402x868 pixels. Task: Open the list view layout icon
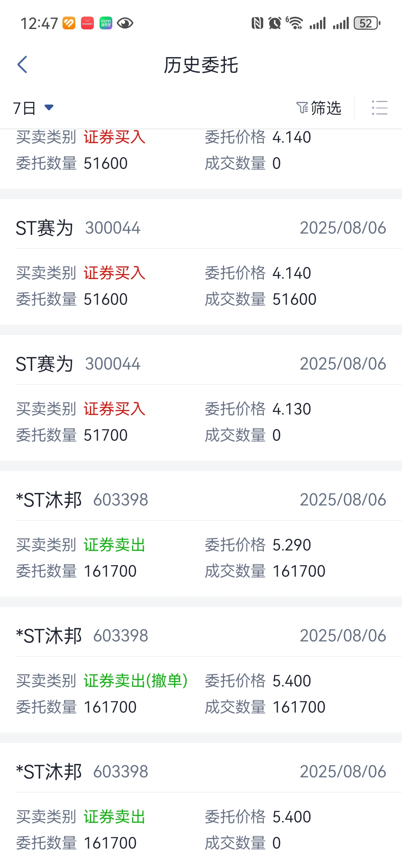pos(379,108)
